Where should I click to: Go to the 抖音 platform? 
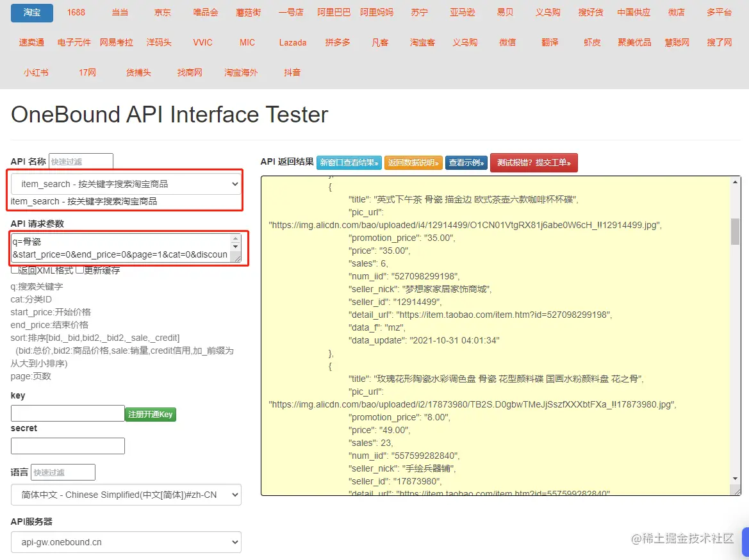click(292, 72)
